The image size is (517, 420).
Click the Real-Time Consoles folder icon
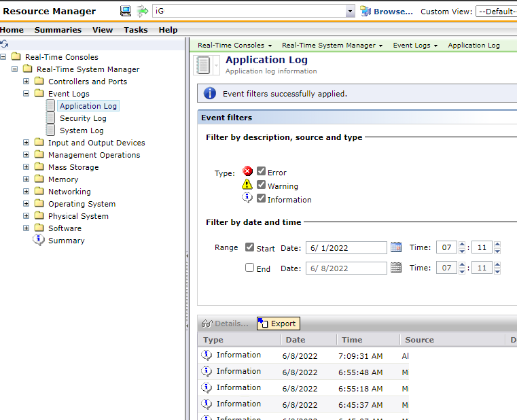16,56
